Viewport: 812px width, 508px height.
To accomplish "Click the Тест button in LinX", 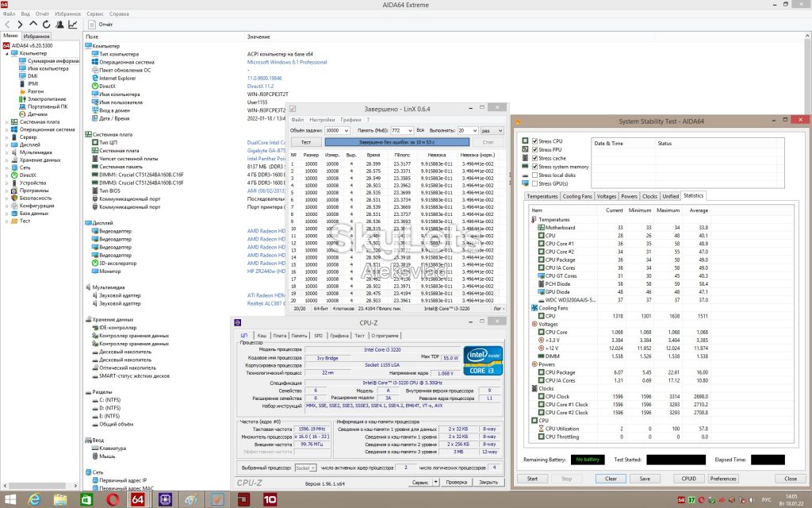I will coord(306,142).
